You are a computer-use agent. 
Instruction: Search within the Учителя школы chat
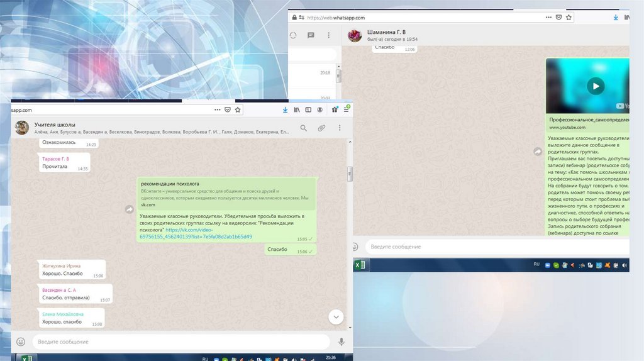coord(303,128)
